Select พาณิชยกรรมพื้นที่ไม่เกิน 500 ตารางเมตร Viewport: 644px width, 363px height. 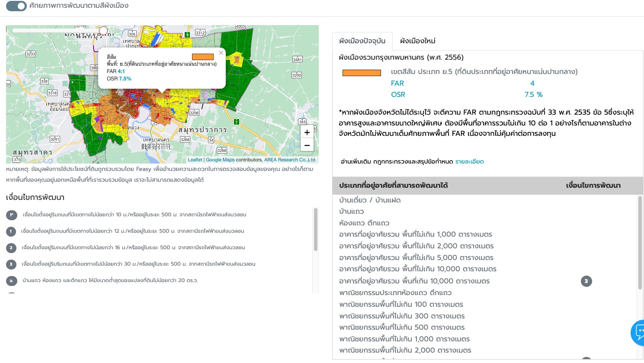tap(484, 328)
